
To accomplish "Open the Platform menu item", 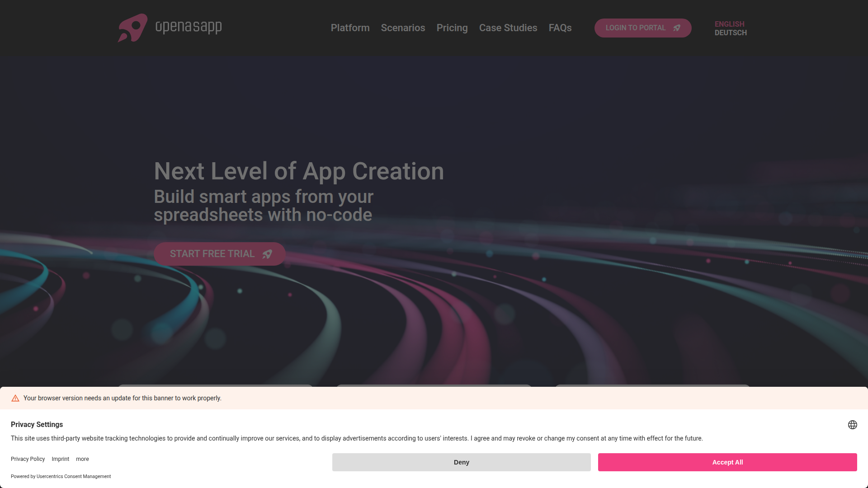I will (350, 28).
